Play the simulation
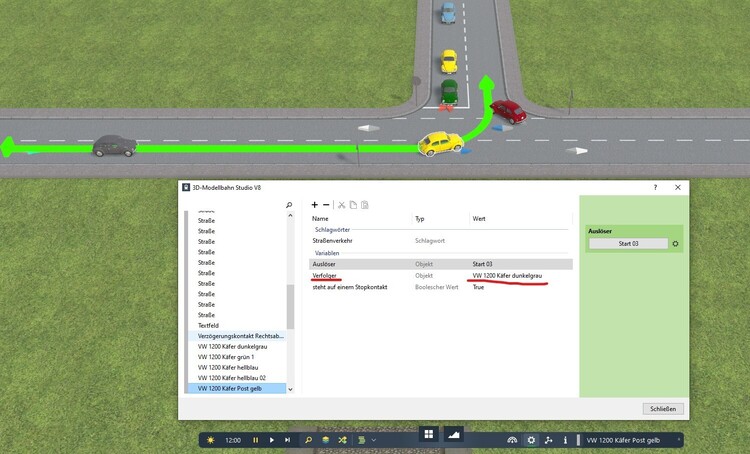Screen dimensions: 750x454 pos(272,440)
